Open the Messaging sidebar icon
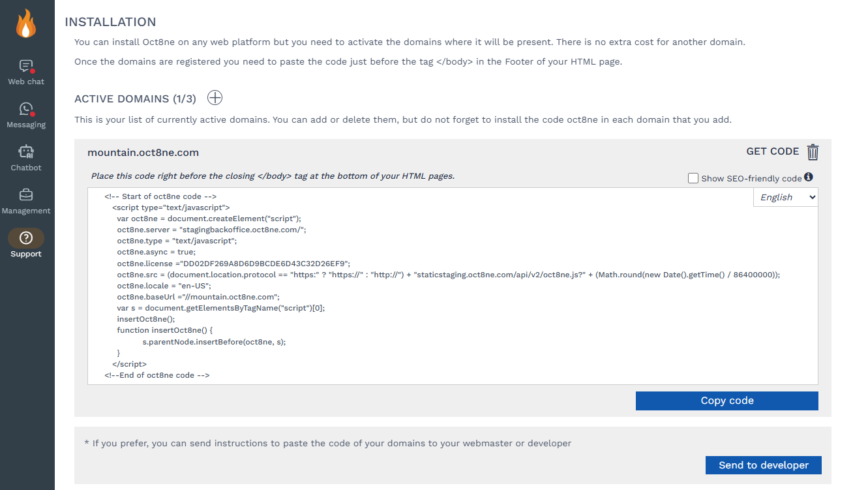This screenshot has width=868, height=490. coord(26,109)
